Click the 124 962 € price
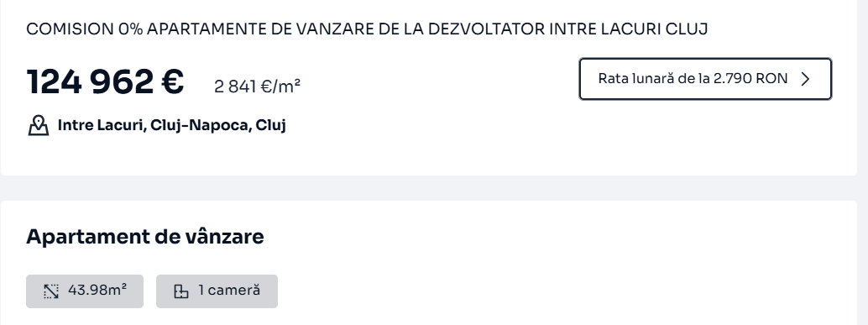Viewport: 868px width, 325px height. (x=105, y=82)
